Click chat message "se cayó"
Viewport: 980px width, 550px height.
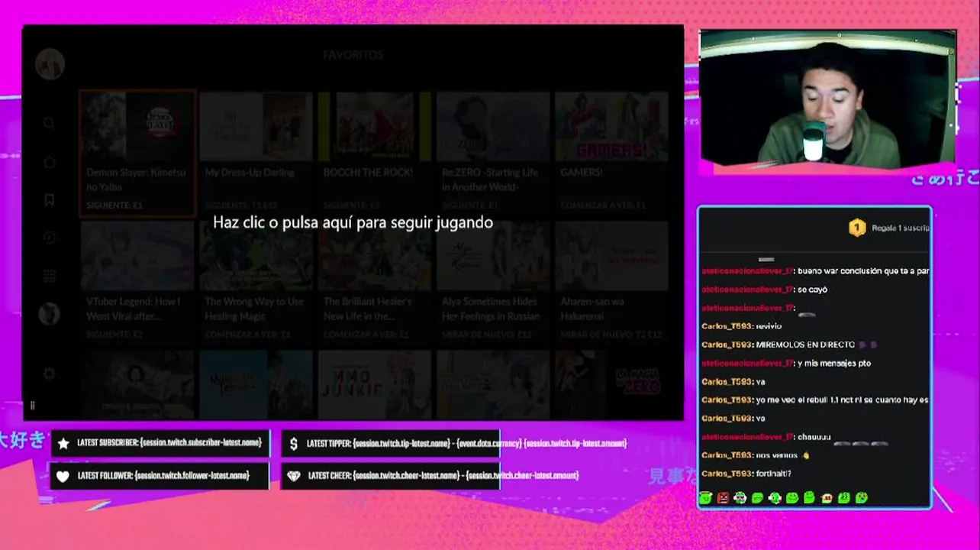(x=812, y=290)
